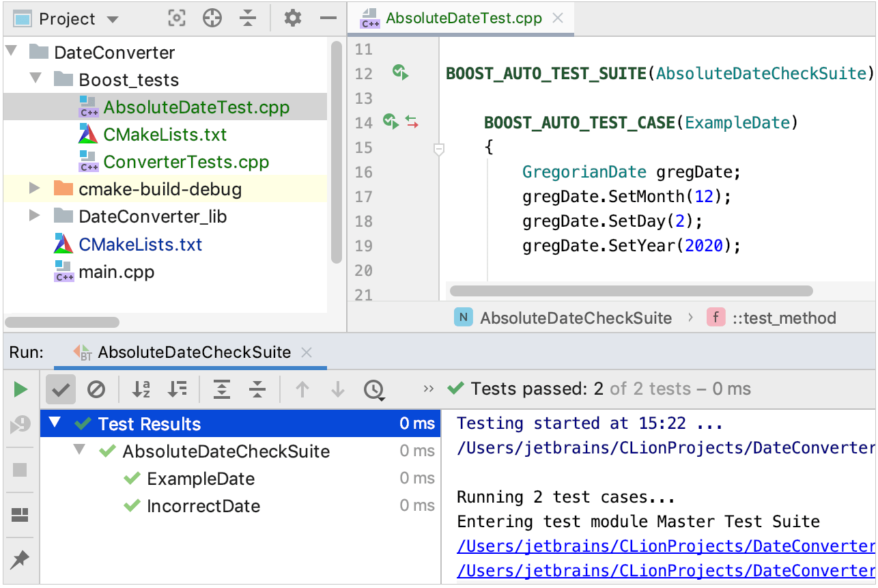Click Select Opened File crosshair icon

[212, 18]
